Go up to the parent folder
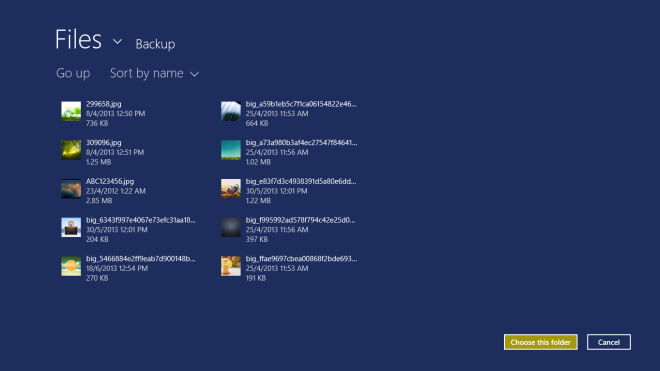The image size is (660, 371). (73, 73)
